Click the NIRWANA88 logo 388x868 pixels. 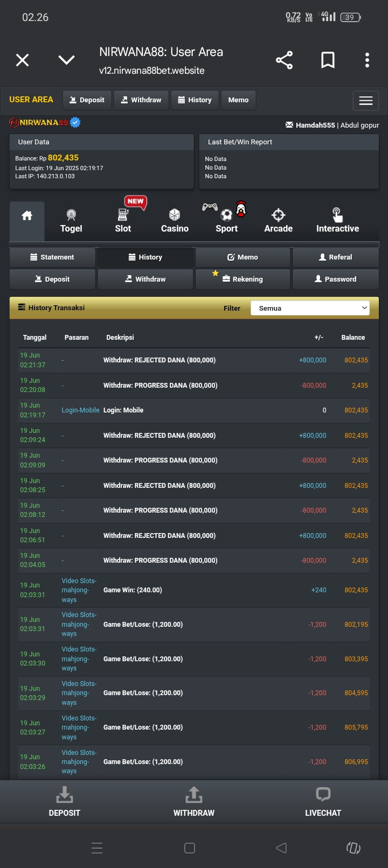[45, 123]
